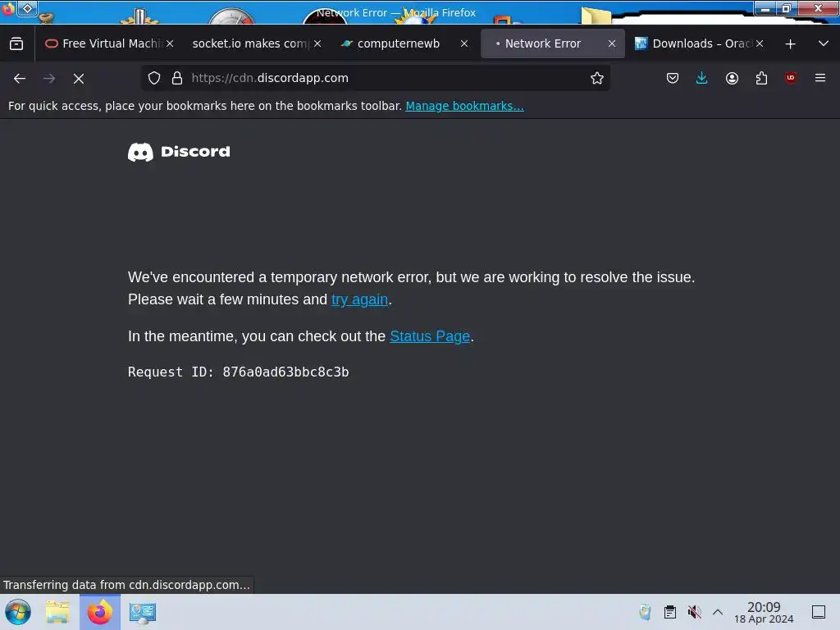Open the computer settings taskbar app

tap(143, 612)
